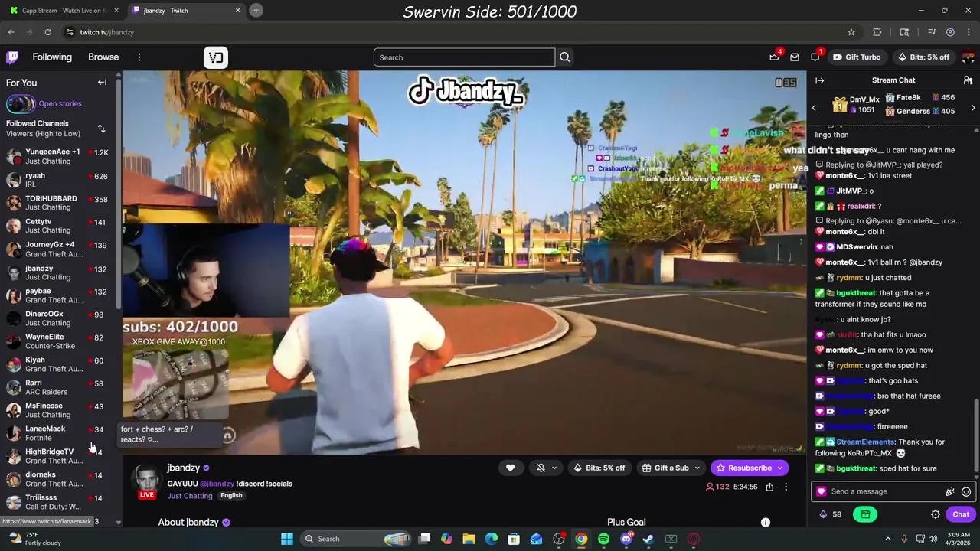The width and height of the screenshot is (980, 551).
Task: Open the three-dot more menu beside Browse
Action: [x=139, y=57]
